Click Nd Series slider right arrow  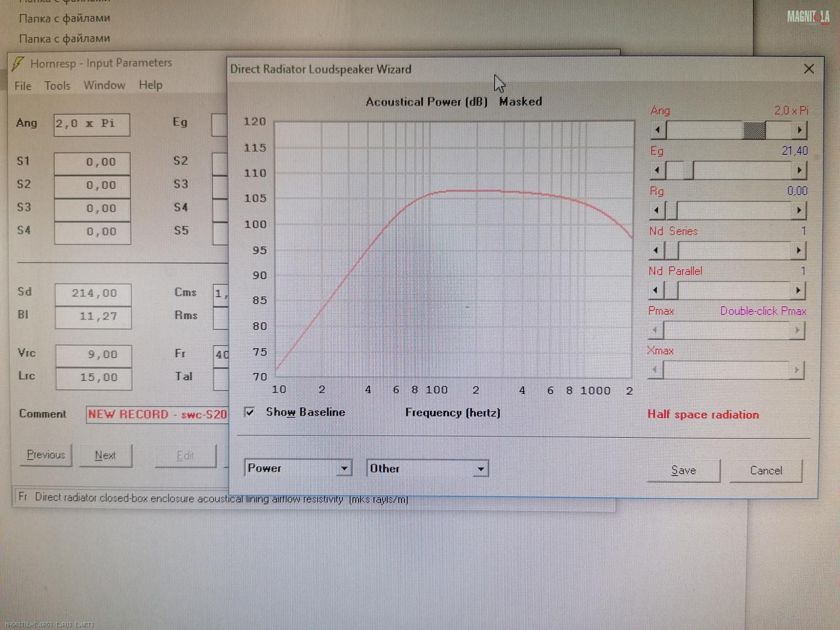798,250
